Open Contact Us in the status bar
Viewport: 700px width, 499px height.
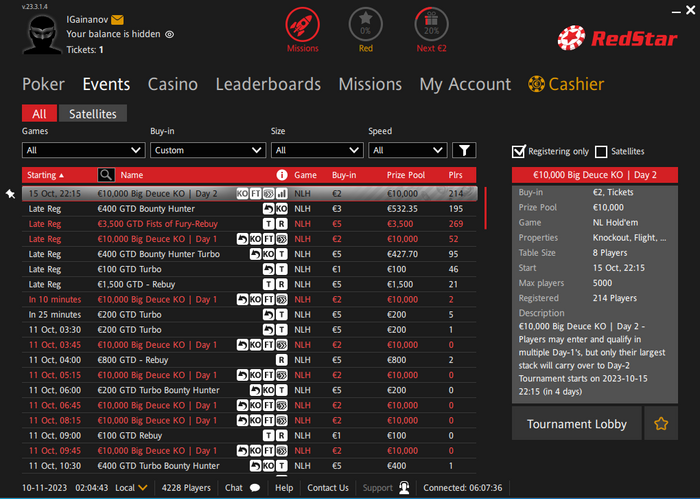coord(328,488)
